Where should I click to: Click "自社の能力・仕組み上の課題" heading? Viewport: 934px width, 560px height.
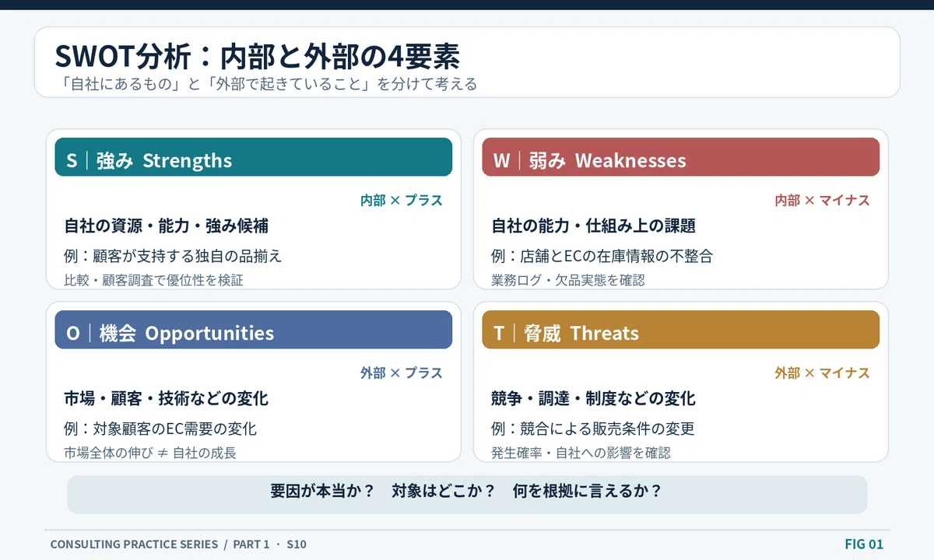[594, 226]
